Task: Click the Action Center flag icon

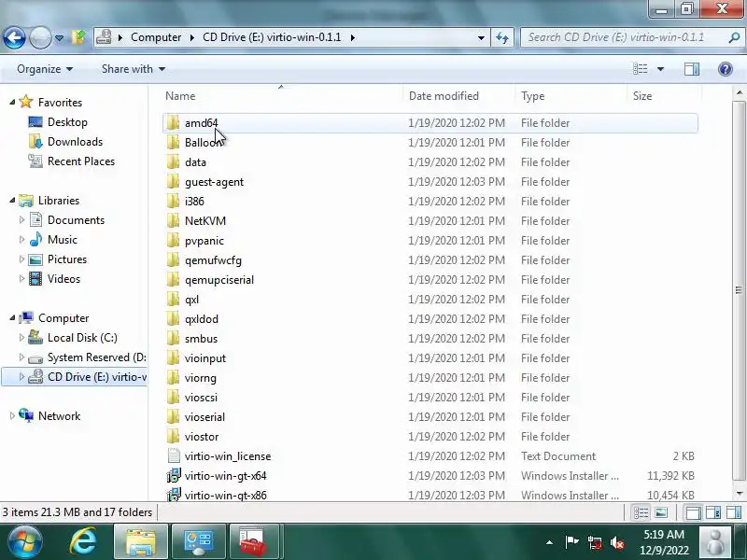Action: pyautogui.click(x=571, y=542)
